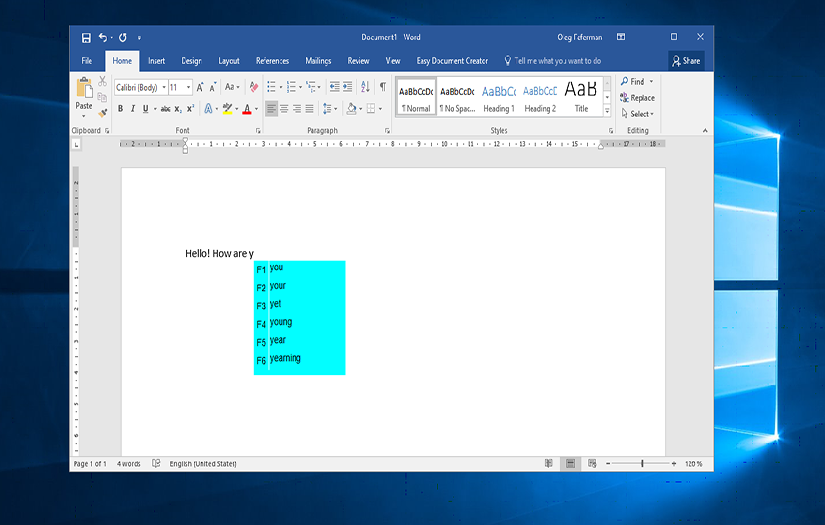
Task: Collapse the ribbon with the caret
Action: (x=705, y=130)
